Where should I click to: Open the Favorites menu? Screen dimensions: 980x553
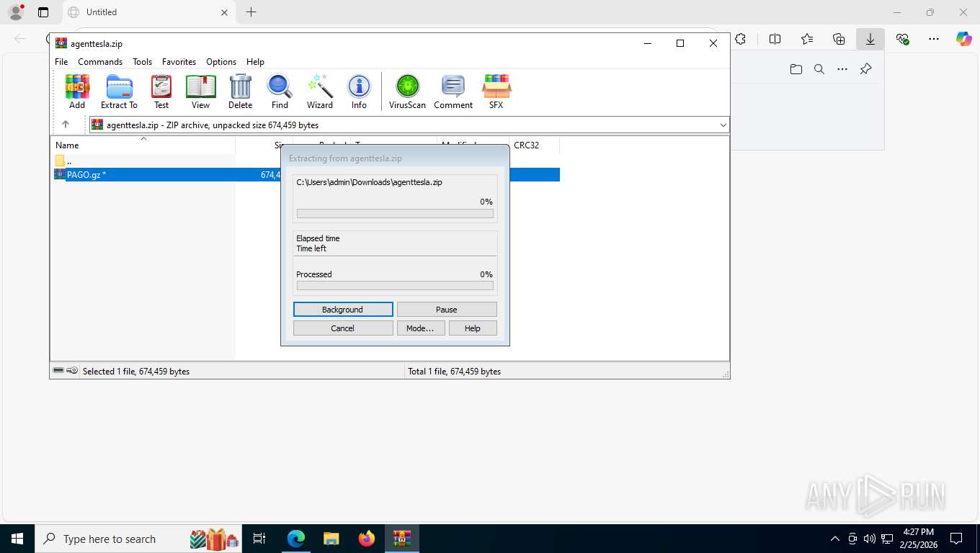pyautogui.click(x=179, y=62)
